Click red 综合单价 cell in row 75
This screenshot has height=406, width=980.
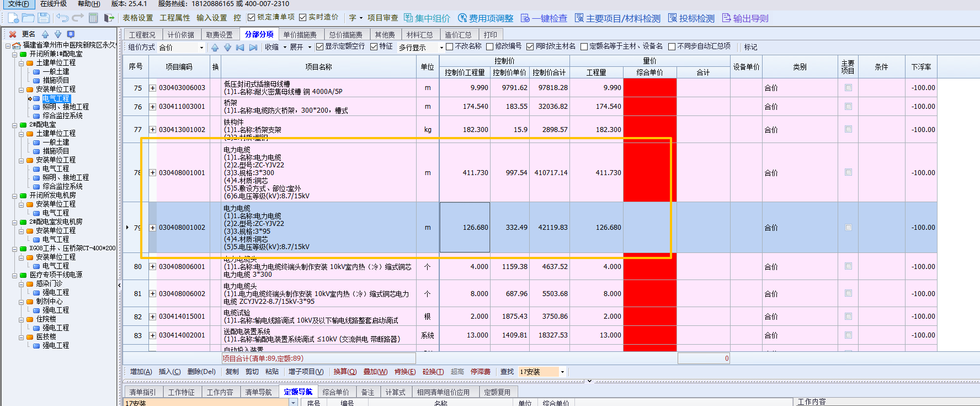pos(649,88)
